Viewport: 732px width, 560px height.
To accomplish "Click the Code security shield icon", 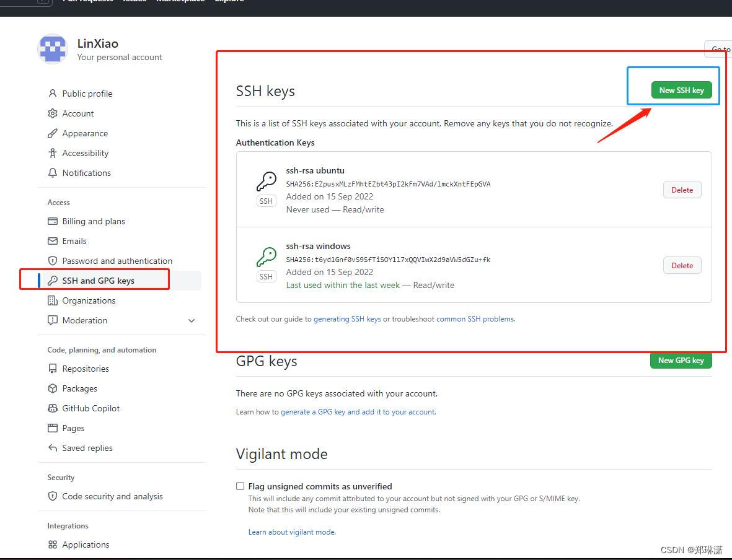I will pyautogui.click(x=53, y=496).
